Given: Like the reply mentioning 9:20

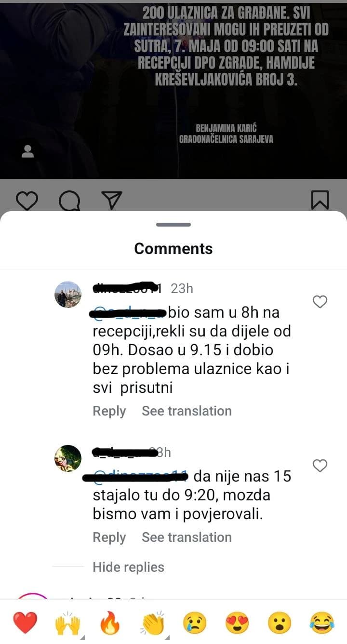Looking at the screenshot, I should 320,466.
